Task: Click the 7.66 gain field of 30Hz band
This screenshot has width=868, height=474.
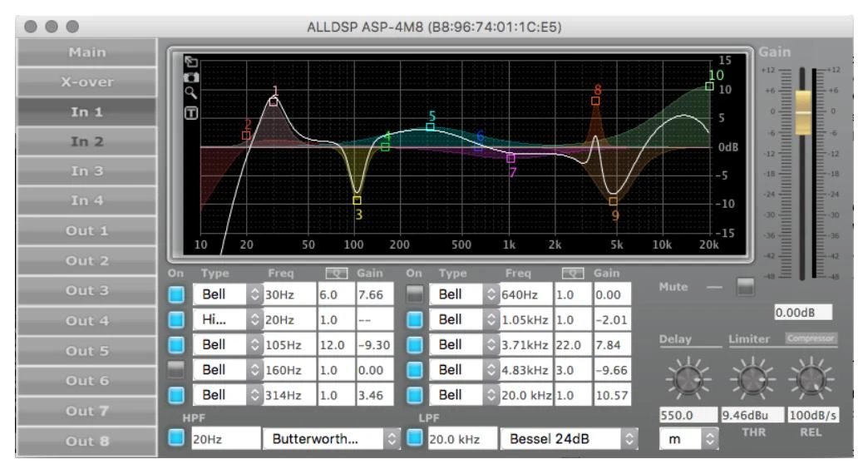Action: [375, 294]
